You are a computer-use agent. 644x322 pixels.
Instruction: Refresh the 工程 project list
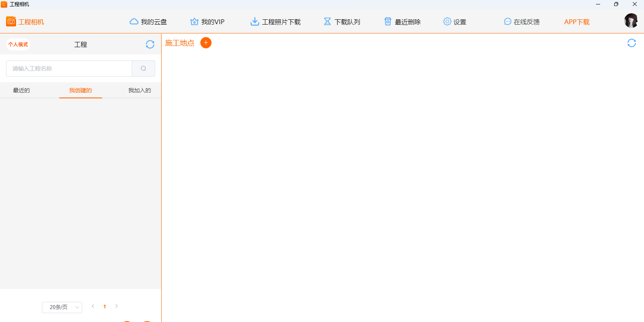coord(150,44)
